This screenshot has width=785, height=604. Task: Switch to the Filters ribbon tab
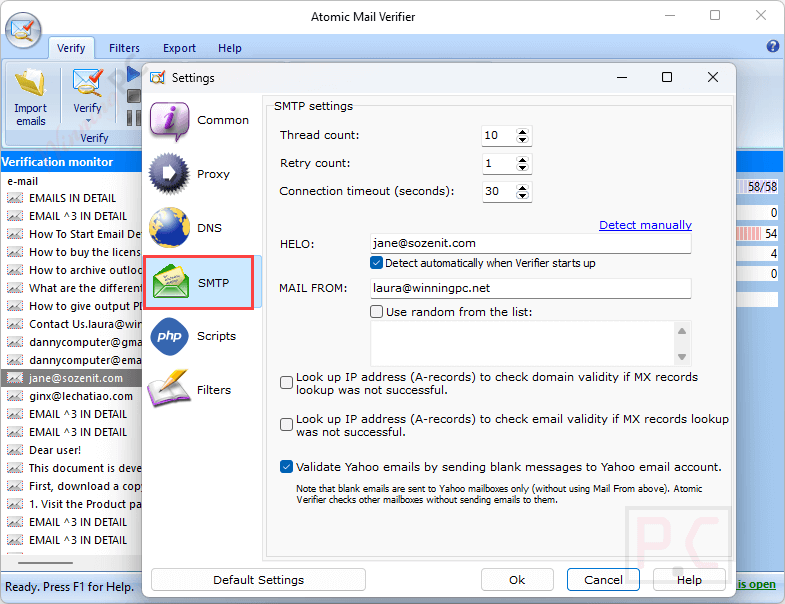[x=124, y=48]
